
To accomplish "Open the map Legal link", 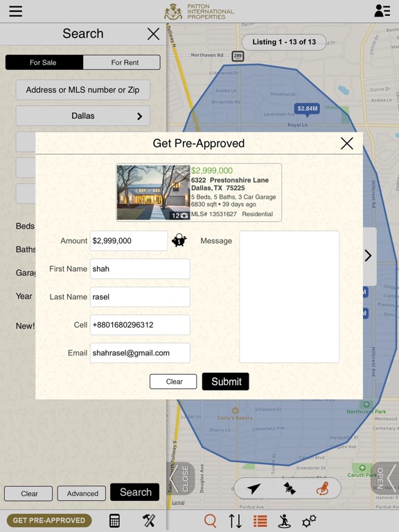I will pos(178,502).
